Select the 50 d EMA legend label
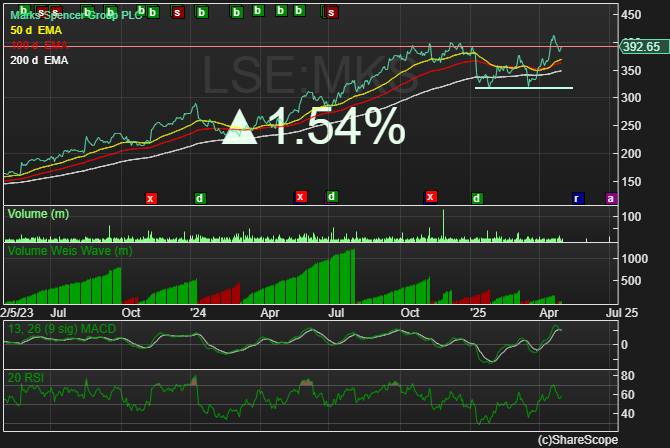This screenshot has height=448, width=670. pyautogui.click(x=36, y=30)
